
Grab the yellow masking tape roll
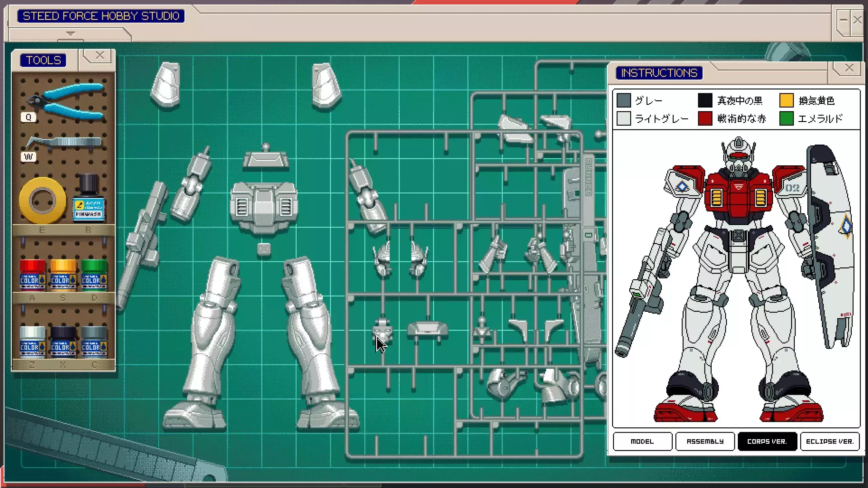coord(42,200)
